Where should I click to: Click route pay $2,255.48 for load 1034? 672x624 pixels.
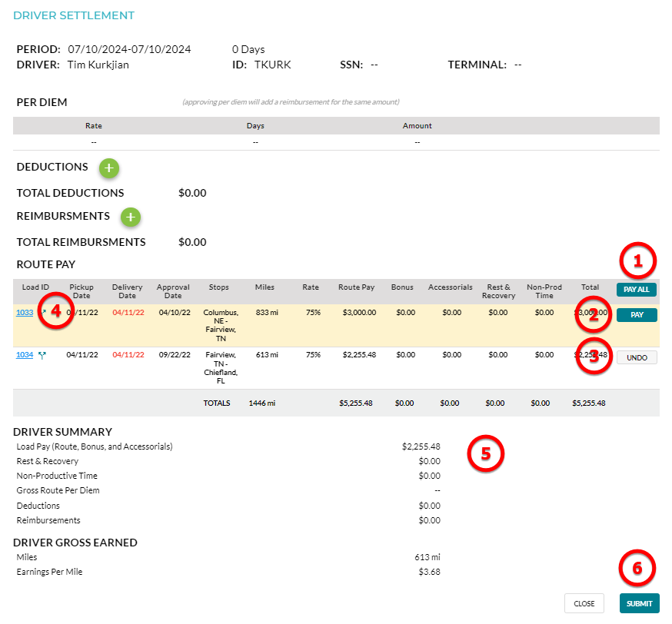coord(359,355)
